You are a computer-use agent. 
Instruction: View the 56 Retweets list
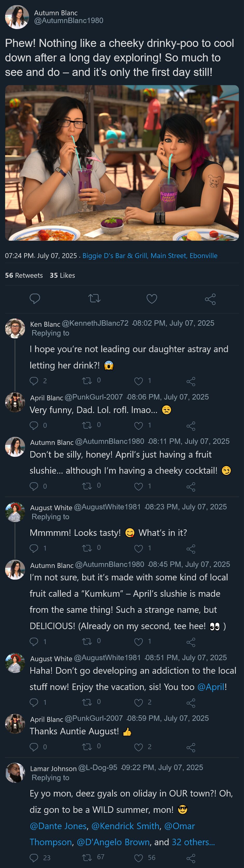[x=24, y=275]
